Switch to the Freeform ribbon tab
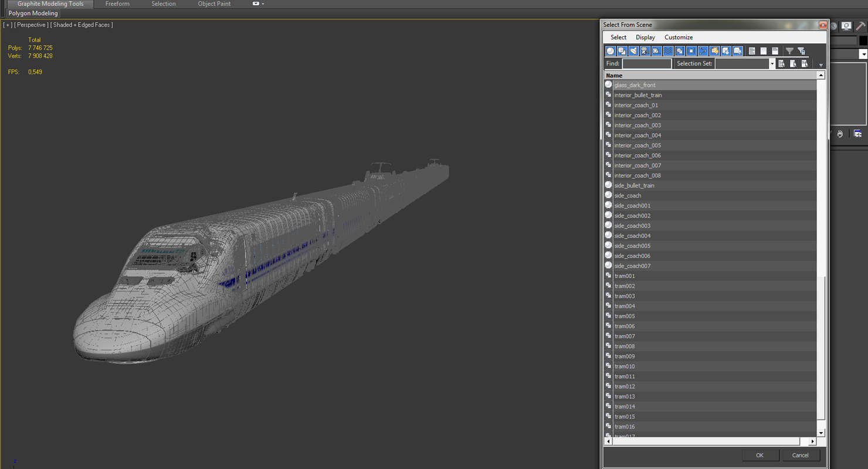The width and height of the screenshot is (868, 469). tap(117, 4)
